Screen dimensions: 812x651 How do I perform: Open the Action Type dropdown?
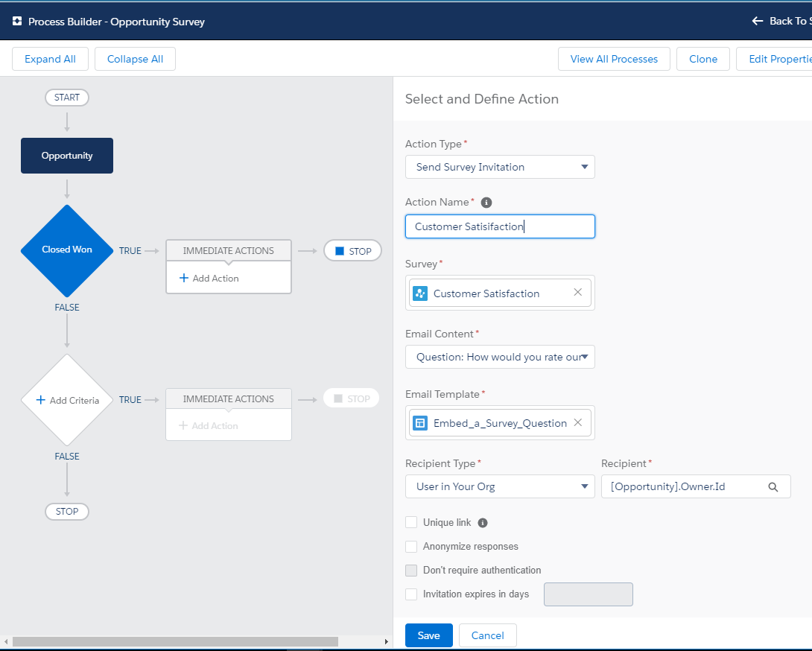(500, 167)
